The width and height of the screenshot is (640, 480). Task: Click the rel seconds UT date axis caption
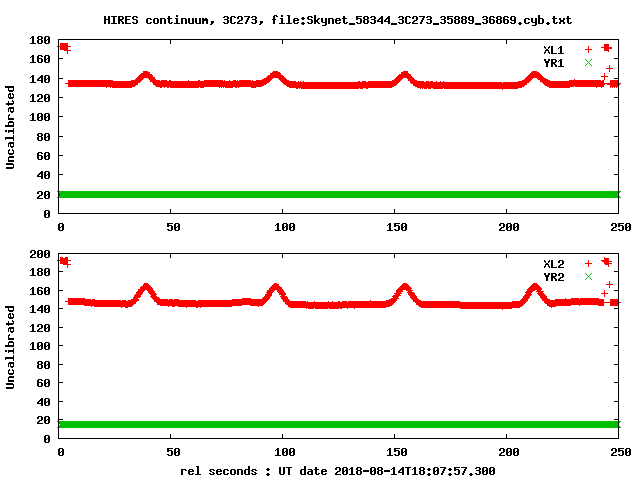click(x=338, y=471)
